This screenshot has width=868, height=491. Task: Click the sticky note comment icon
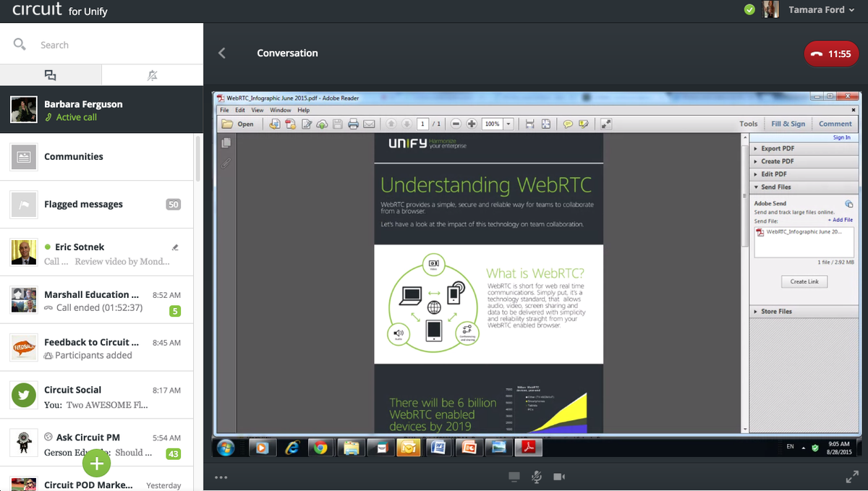click(568, 124)
